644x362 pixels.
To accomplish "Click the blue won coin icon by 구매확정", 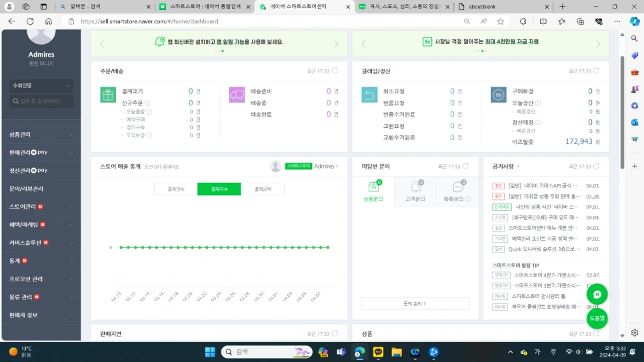I will coord(498,95).
